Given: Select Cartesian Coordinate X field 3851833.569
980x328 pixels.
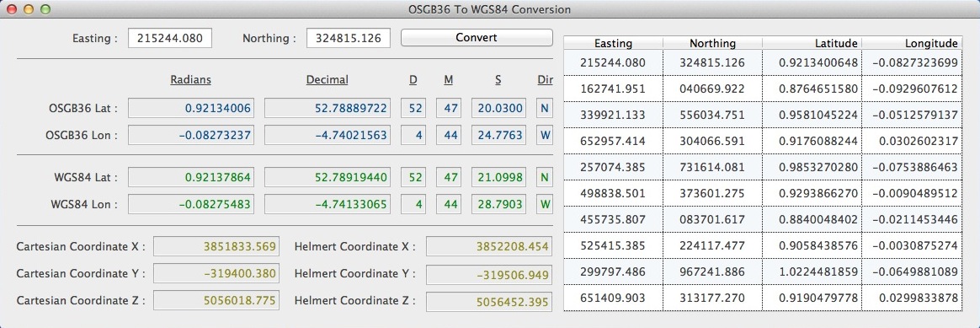Looking at the screenshot, I should coord(216,246).
